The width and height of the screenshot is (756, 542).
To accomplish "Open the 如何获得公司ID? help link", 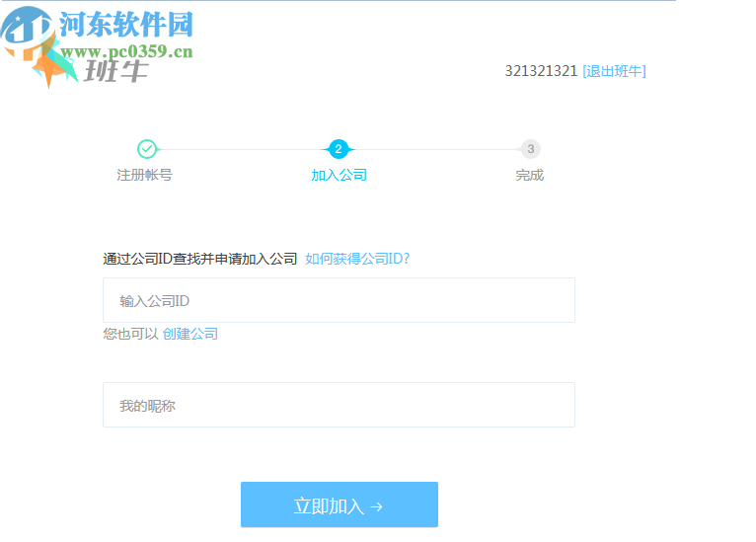I will [x=357, y=259].
